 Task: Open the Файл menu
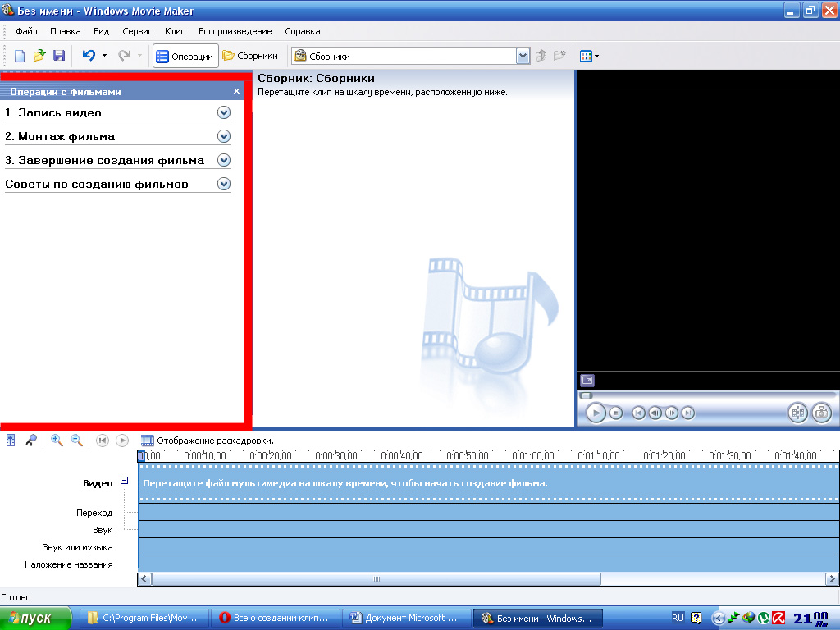[x=26, y=31]
